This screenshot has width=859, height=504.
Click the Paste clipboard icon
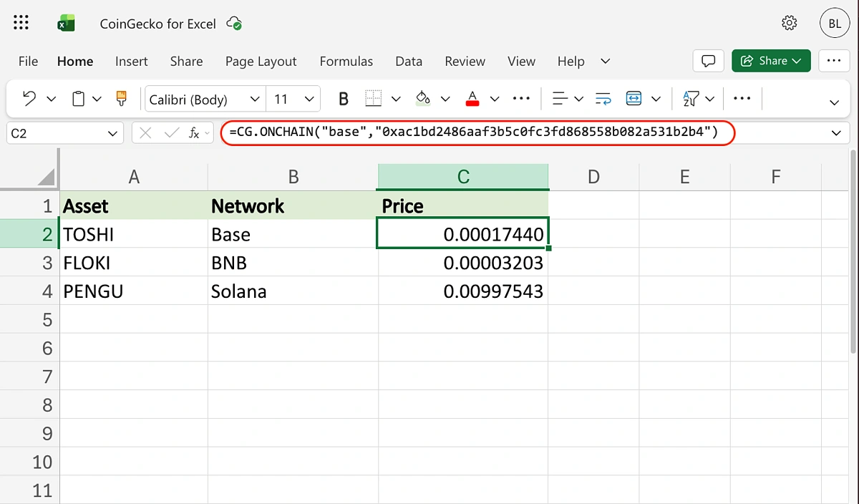coord(79,99)
